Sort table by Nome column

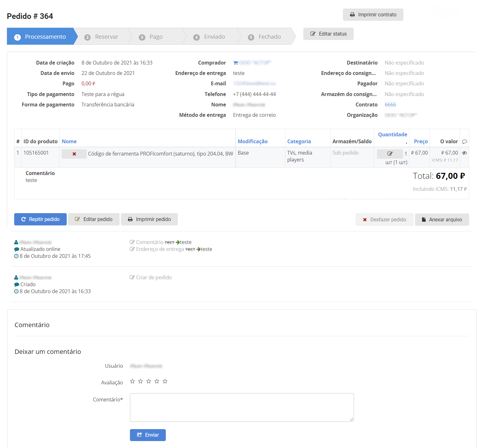click(69, 142)
